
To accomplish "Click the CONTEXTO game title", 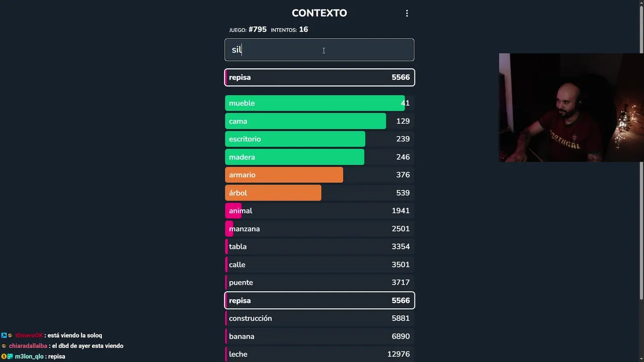I will coord(319,13).
